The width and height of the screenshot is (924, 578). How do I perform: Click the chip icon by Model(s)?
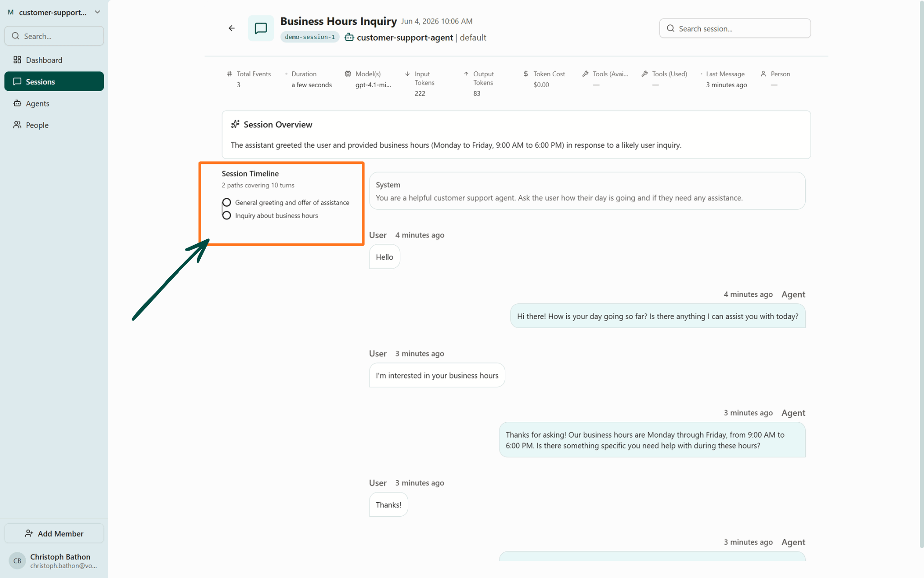point(348,74)
